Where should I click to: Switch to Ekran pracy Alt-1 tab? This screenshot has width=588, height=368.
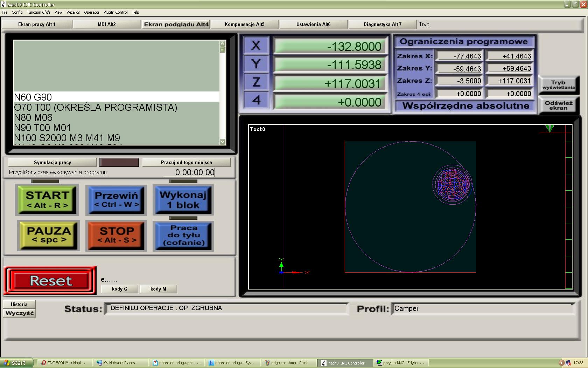37,24
